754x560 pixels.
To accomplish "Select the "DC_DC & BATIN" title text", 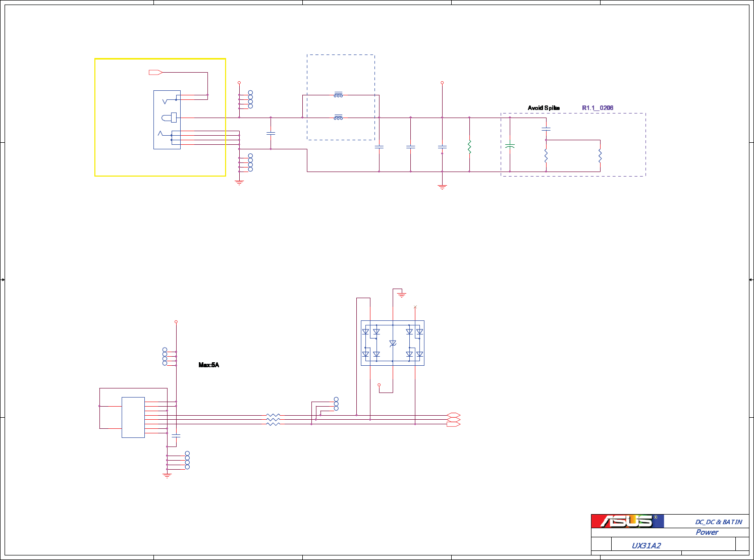I will (x=719, y=522).
